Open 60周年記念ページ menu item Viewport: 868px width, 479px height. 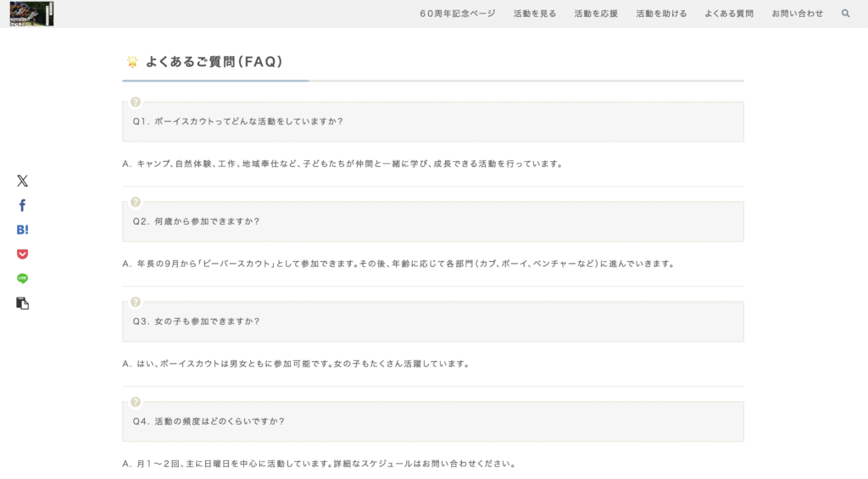point(457,14)
